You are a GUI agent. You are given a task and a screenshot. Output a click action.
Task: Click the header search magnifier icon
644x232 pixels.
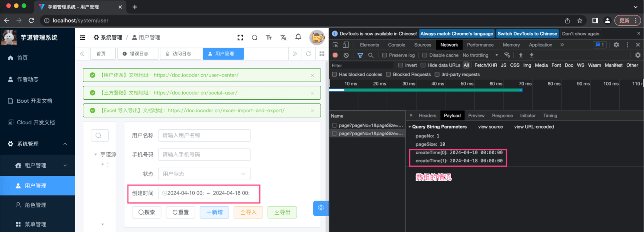click(x=254, y=37)
